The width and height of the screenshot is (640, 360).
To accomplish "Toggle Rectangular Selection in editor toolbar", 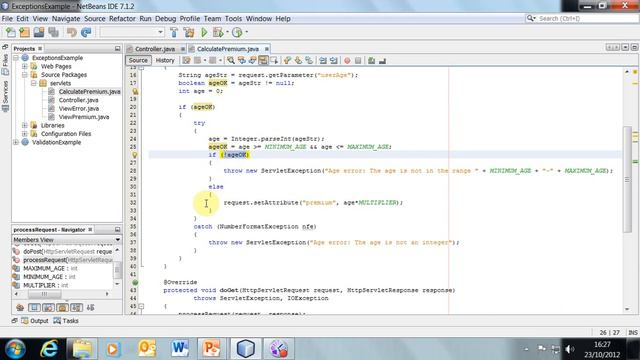I will [274, 60].
